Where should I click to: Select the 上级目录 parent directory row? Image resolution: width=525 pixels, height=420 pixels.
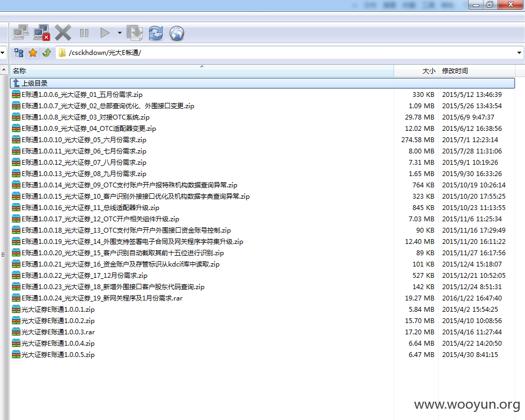[263, 83]
